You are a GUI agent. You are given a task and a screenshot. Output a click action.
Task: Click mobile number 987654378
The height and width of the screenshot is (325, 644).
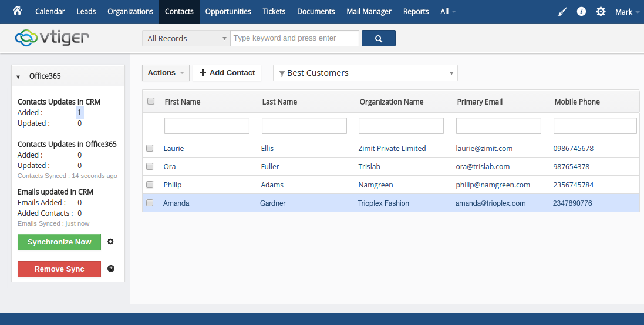coord(571,167)
